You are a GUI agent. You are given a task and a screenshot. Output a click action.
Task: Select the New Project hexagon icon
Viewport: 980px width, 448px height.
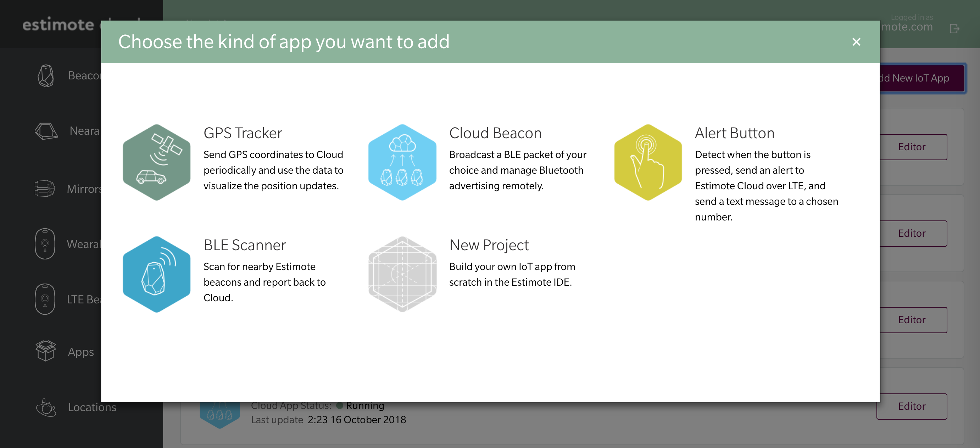(x=402, y=274)
